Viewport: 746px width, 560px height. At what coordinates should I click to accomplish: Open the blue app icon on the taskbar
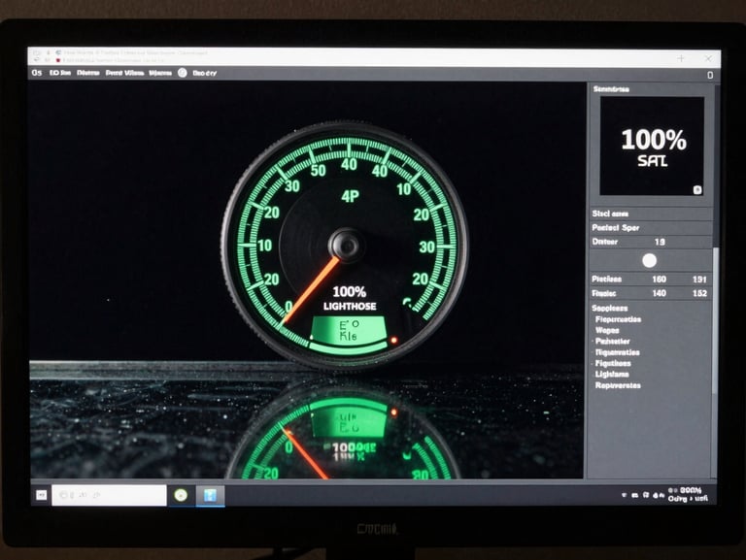pos(210,495)
